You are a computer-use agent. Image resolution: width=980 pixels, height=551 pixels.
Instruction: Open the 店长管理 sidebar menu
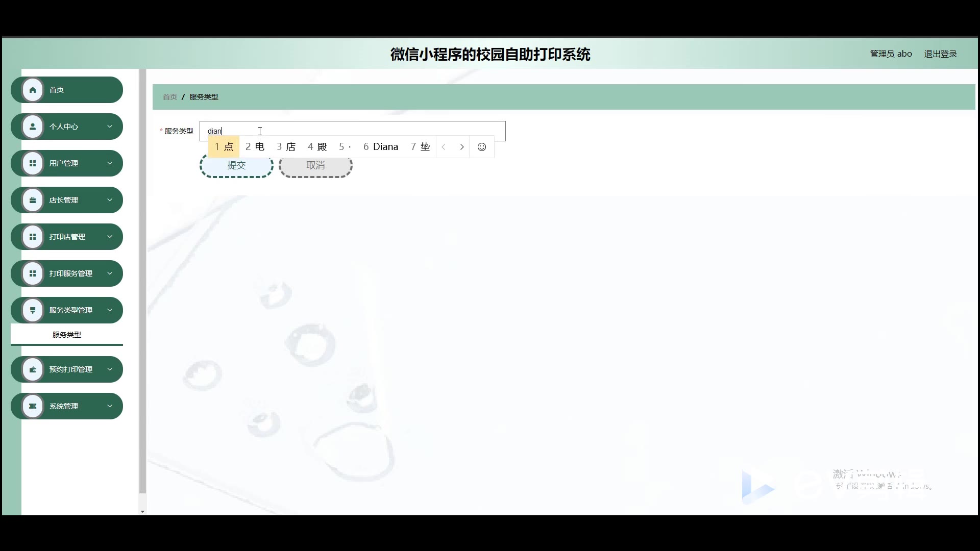click(67, 200)
